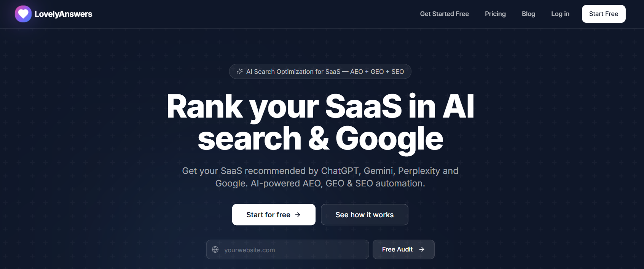Viewport: 644px width, 269px height.
Task: Click the AI Search Optimization for SaaS badge text
Action: 325,72
